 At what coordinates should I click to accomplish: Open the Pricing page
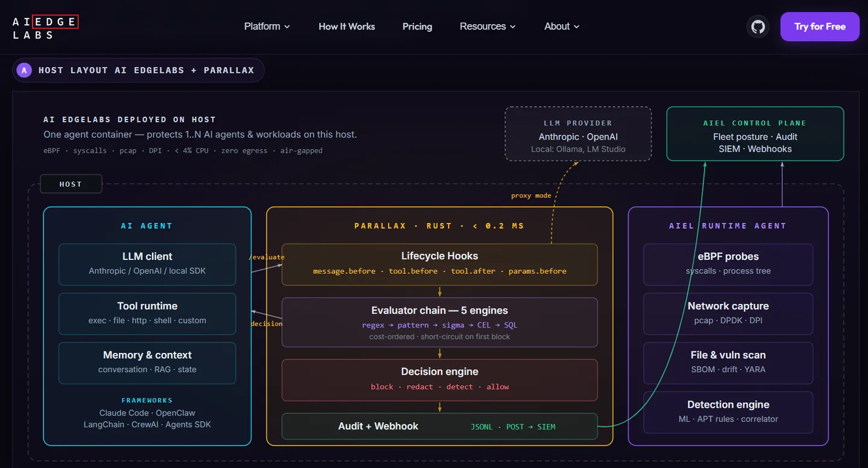pos(417,27)
